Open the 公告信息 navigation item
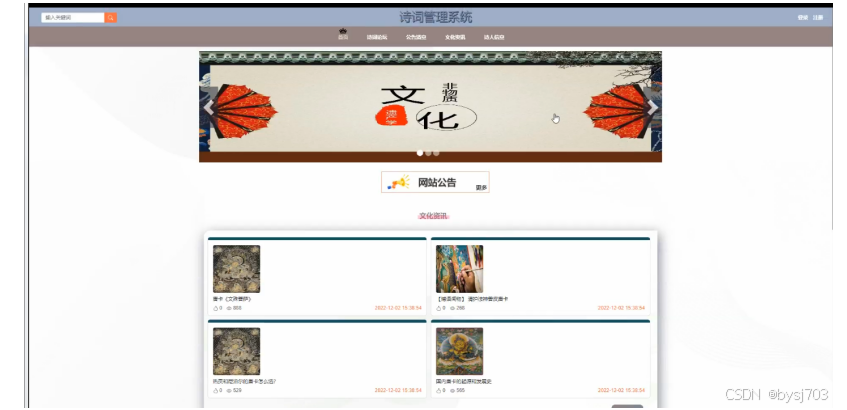The width and height of the screenshot is (847, 410). click(416, 37)
